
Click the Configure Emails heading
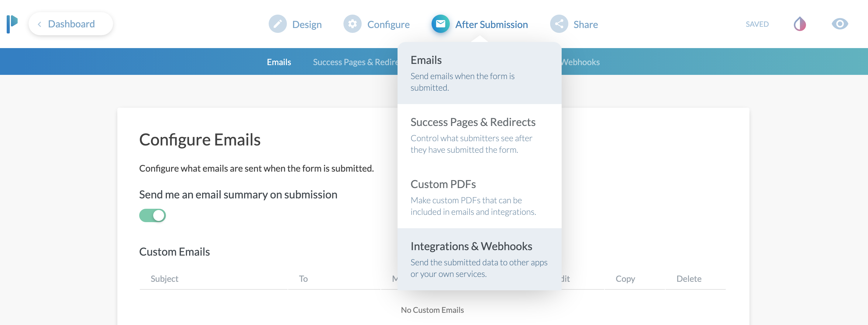(x=199, y=140)
